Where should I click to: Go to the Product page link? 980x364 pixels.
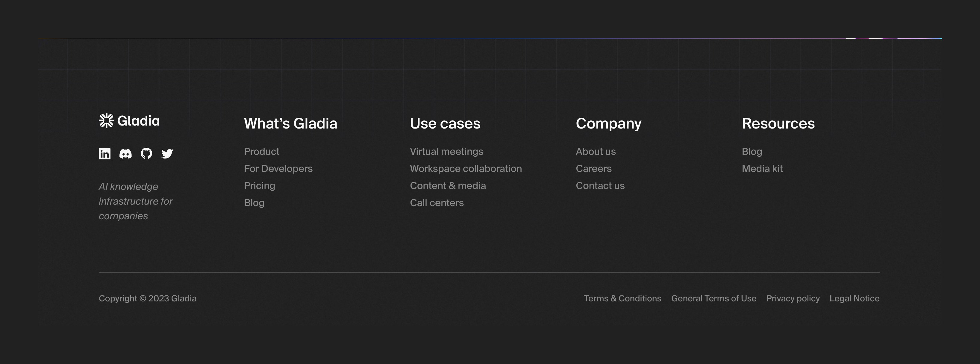coord(262,152)
